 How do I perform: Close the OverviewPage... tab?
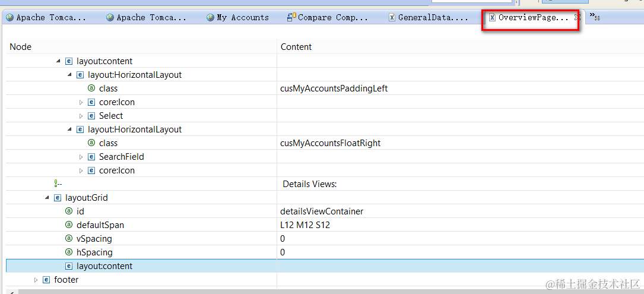577,17
